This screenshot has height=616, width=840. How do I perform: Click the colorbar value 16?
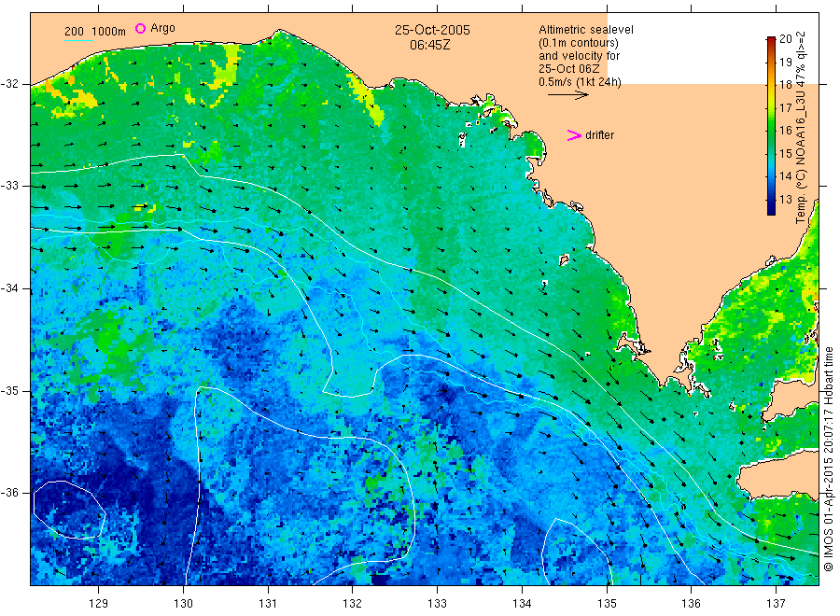(x=785, y=130)
